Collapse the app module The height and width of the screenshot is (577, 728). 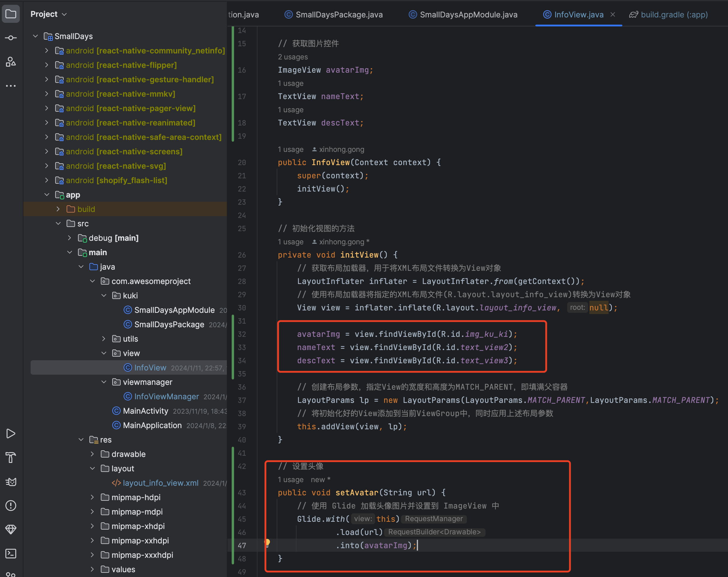(x=47, y=195)
